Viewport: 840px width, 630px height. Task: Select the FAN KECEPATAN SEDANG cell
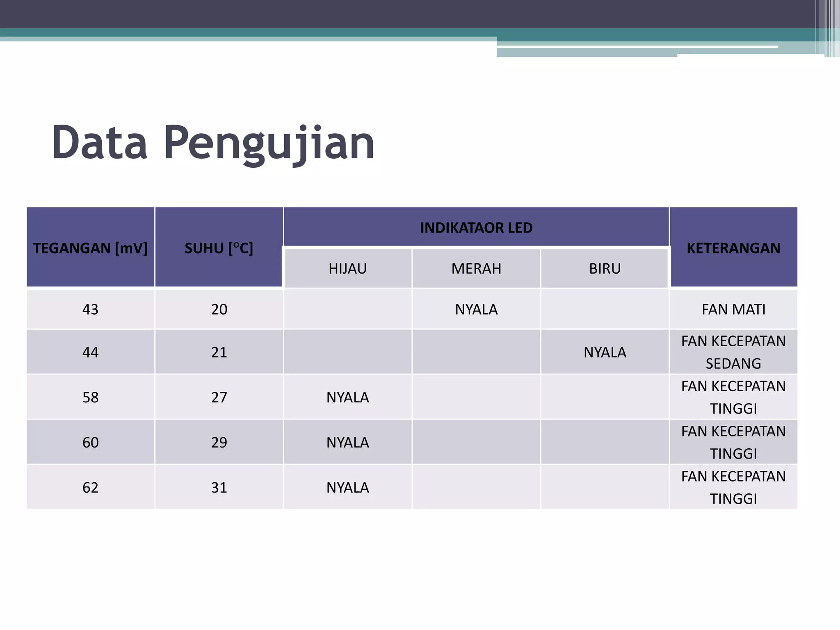tap(733, 352)
